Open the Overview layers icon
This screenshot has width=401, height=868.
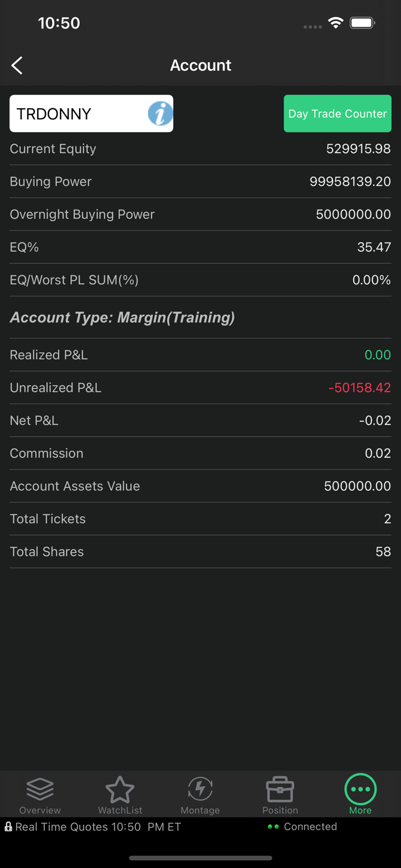click(x=40, y=789)
